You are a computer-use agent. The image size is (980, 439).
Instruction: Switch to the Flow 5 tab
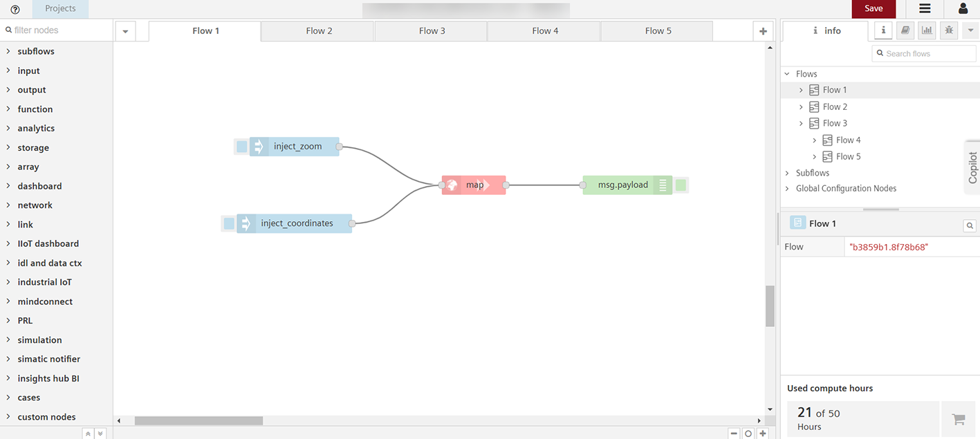click(x=658, y=31)
